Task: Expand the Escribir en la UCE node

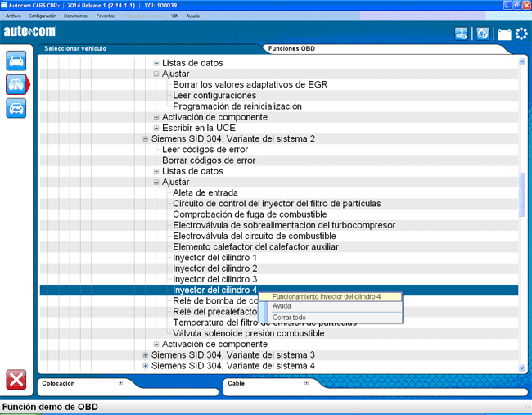Action: tap(156, 128)
